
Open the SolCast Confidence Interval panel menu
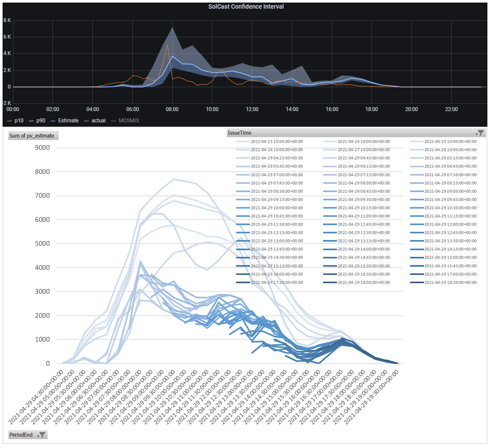[x=245, y=7]
